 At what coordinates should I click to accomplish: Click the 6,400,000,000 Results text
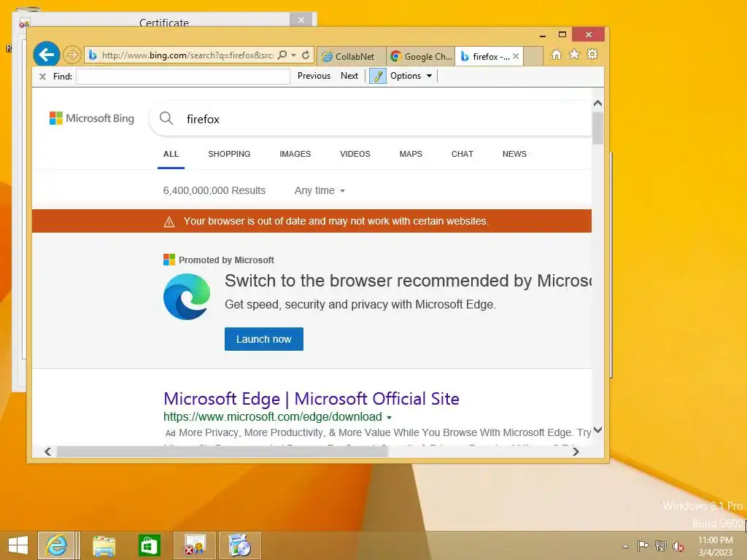(x=214, y=190)
